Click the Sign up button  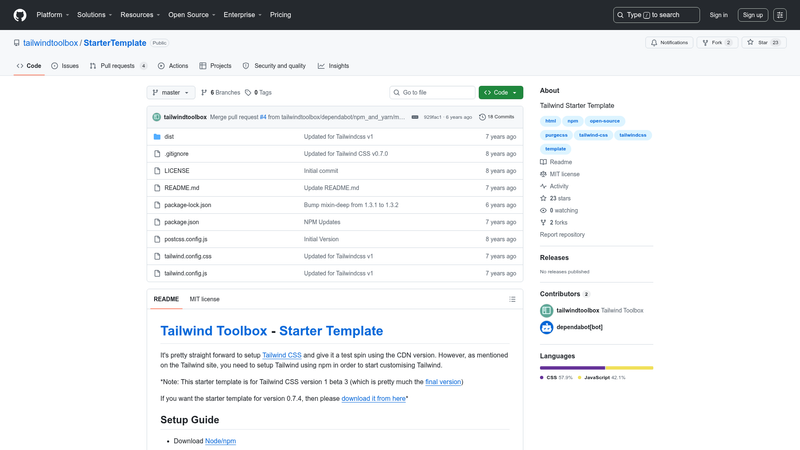pyautogui.click(x=753, y=15)
